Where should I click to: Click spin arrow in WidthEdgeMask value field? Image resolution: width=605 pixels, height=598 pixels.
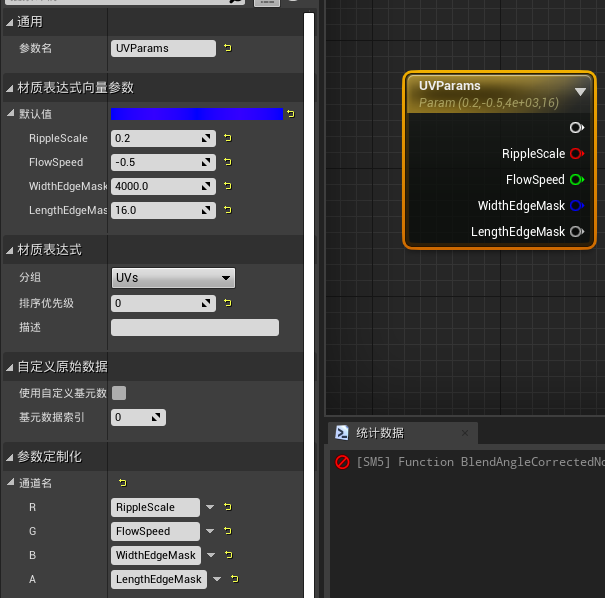[x=206, y=186]
